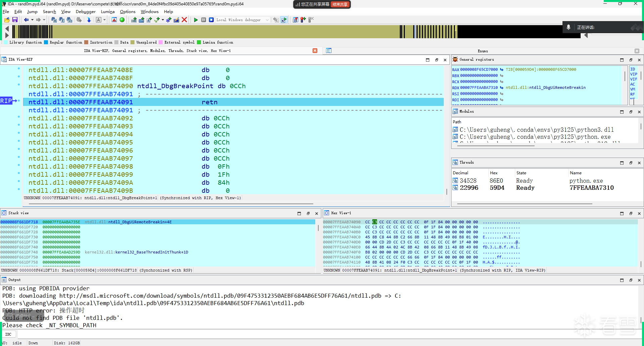The height and width of the screenshot is (346, 644).
Task: Click the Lumina function legend color swatch
Action: coord(199,42)
